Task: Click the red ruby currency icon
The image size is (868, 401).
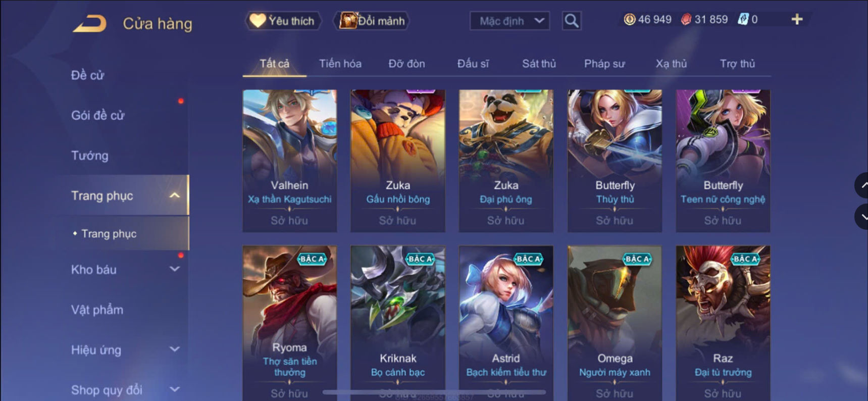Action: [x=686, y=20]
